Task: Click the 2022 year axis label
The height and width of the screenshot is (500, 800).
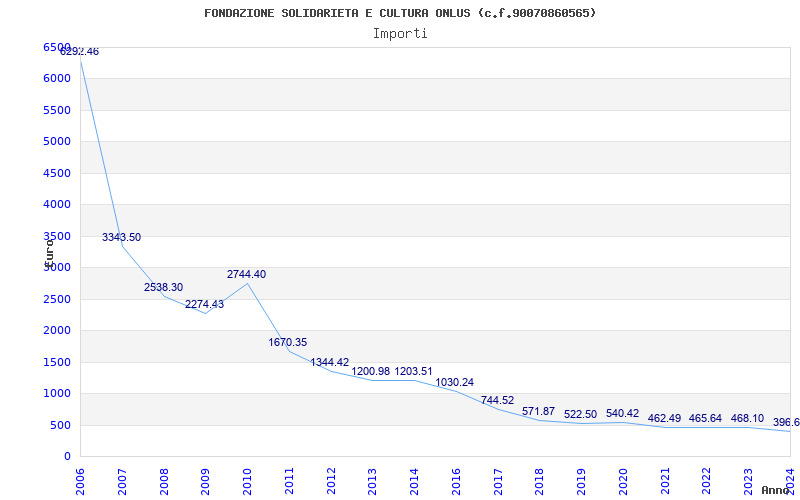Action: click(707, 482)
